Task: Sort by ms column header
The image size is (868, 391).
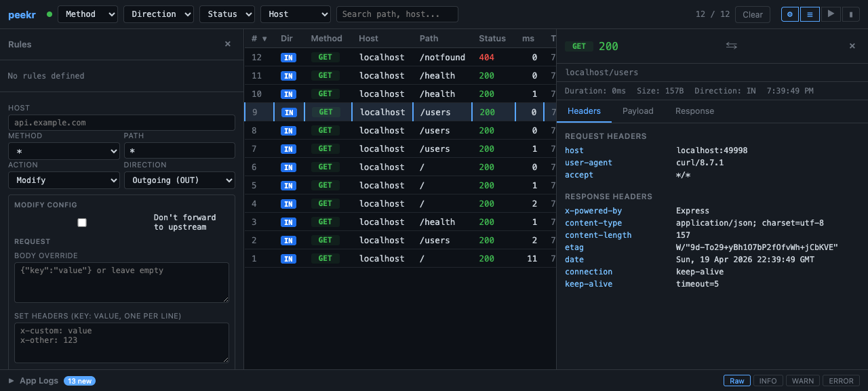Action: 528,39
